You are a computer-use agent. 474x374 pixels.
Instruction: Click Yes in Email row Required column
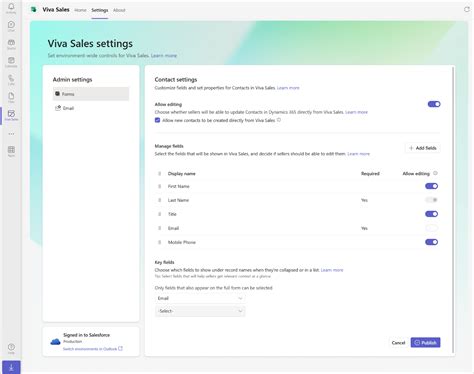[364, 228]
